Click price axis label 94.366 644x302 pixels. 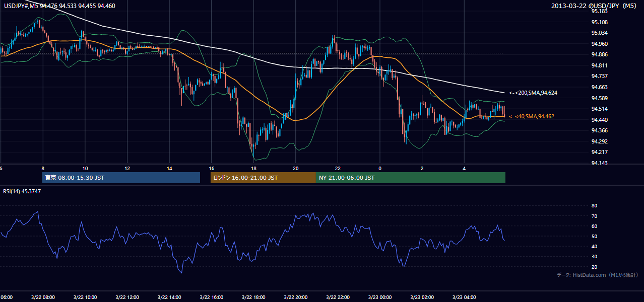point(600,130)
